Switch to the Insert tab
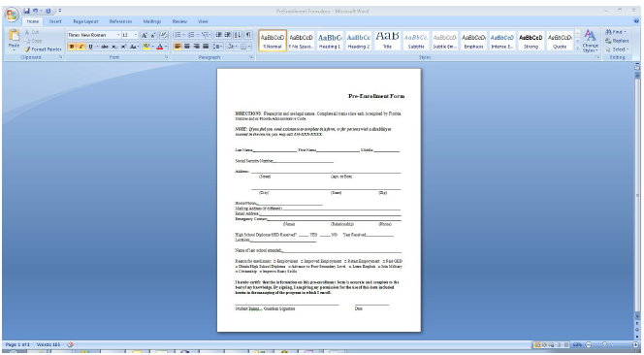Viewport: 644px width, 355px height. (x=55, y=21)
